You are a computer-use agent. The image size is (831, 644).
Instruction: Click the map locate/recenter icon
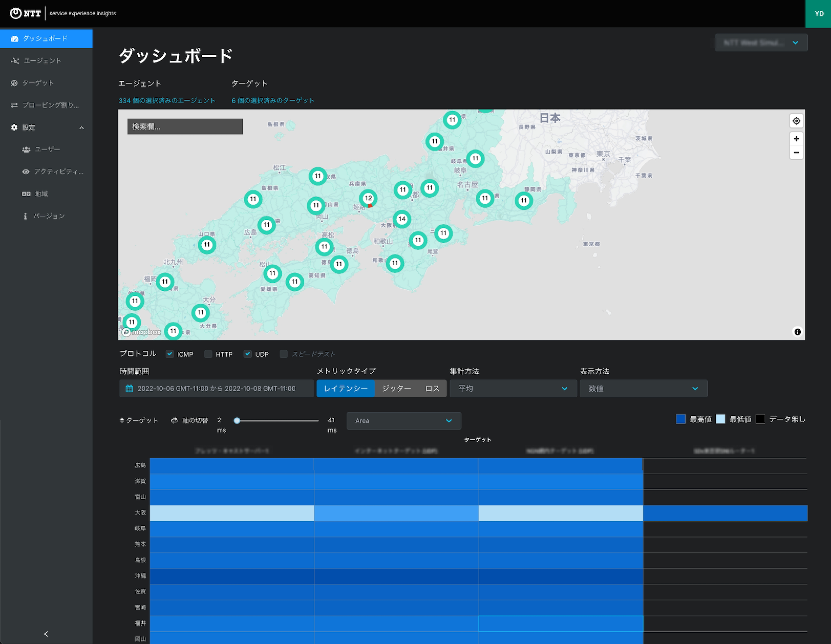click(796, 121)
